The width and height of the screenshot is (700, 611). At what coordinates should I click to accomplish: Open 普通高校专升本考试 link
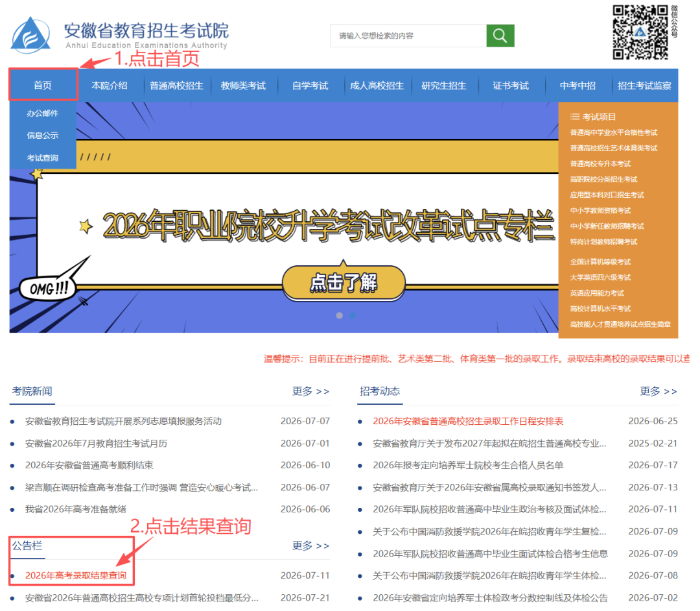point(600,163)
